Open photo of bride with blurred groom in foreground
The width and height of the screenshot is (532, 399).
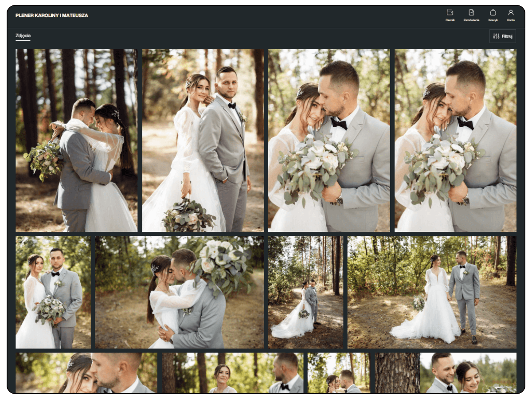click(232, 373)
